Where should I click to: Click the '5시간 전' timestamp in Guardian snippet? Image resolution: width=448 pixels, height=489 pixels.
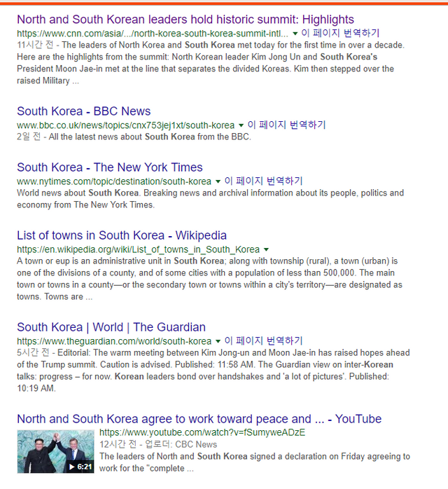(33, 352)
